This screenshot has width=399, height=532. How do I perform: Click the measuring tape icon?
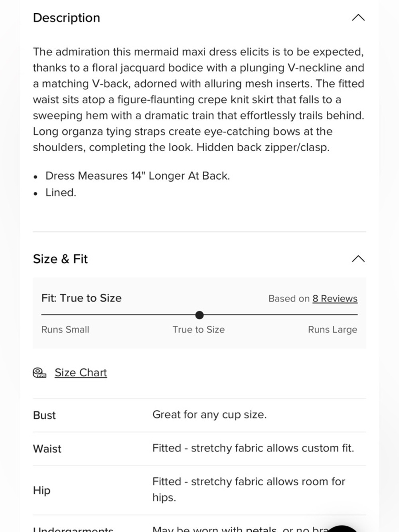tap(40, 373)
